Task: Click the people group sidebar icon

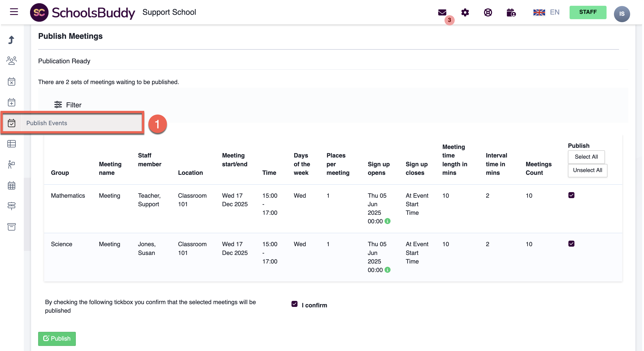Action: coord(12,61)
